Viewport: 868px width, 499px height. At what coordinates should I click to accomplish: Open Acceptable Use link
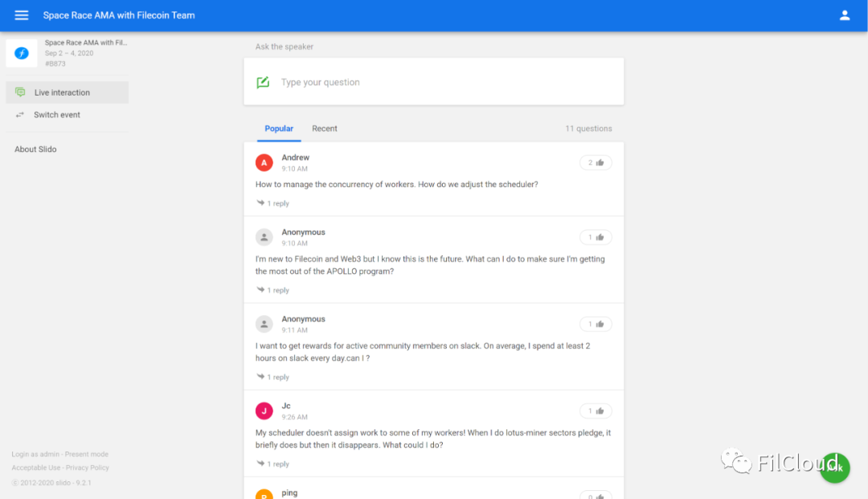tap(36, 468)
